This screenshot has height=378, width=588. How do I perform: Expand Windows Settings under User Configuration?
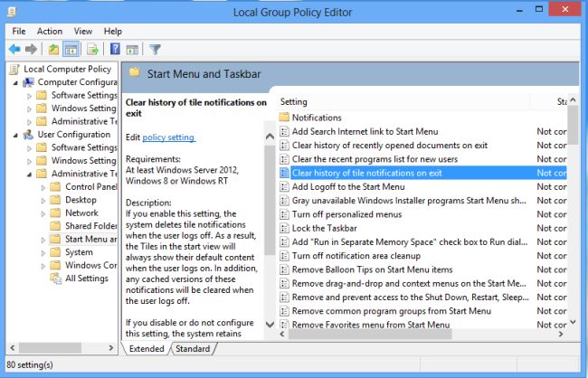point(29,161)
